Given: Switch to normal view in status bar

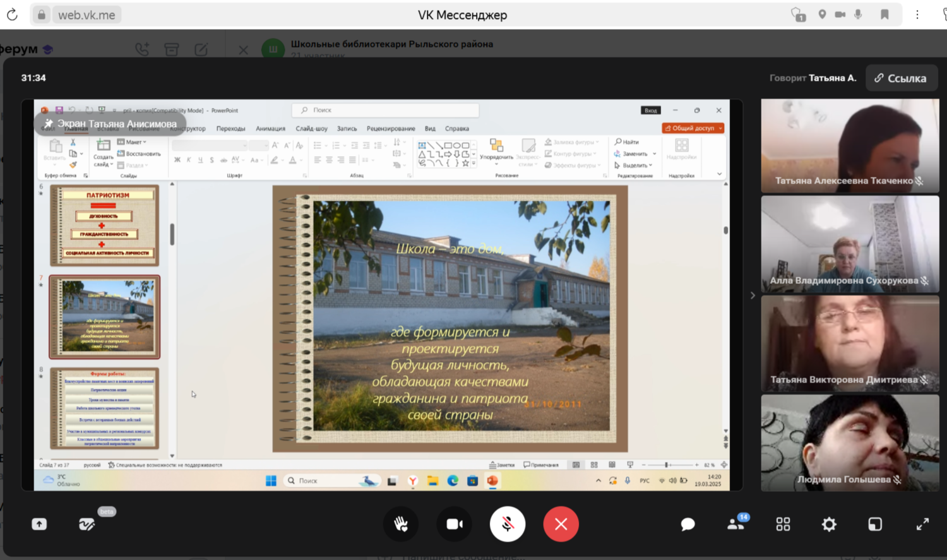Looking at the screenshot, I should pos(576,465).
